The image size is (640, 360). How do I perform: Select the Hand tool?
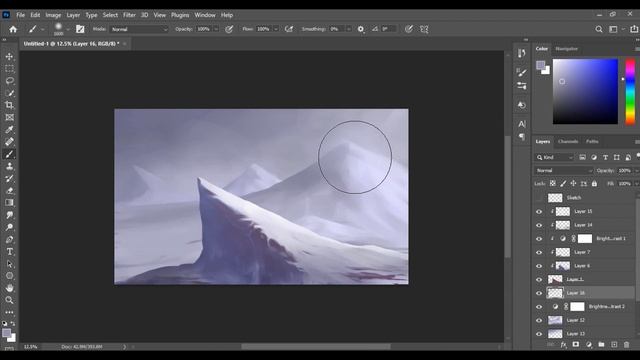(x=9, y=288)
